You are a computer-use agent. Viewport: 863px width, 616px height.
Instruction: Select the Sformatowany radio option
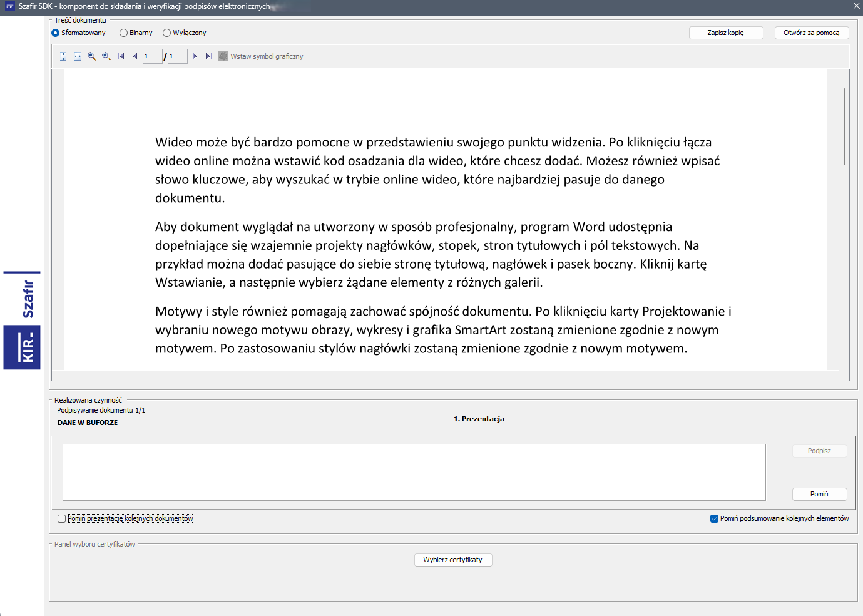(x=56, y=33)
